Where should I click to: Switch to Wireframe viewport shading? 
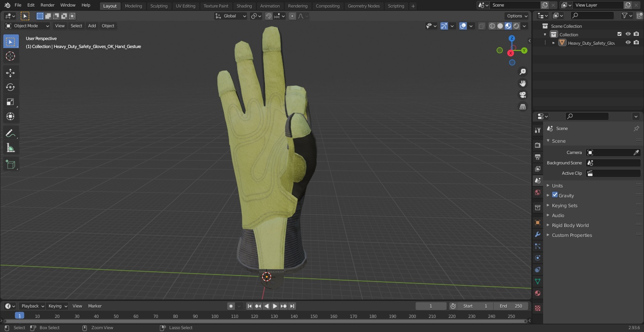492,26
